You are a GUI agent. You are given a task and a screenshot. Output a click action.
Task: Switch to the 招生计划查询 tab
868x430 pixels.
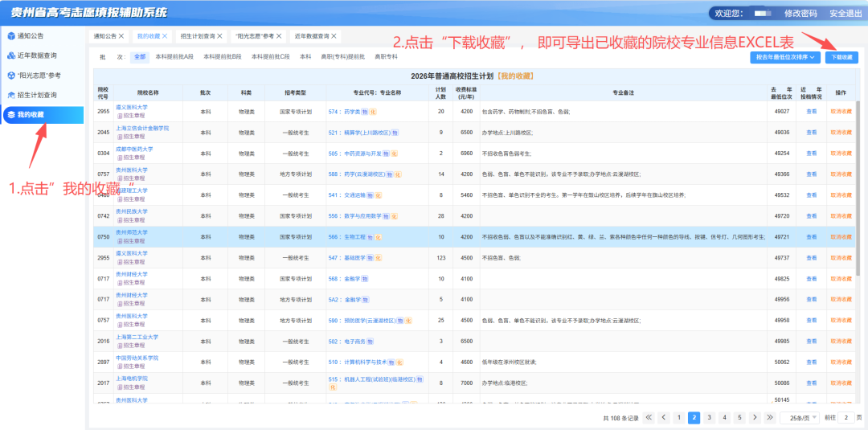[198, 36]
